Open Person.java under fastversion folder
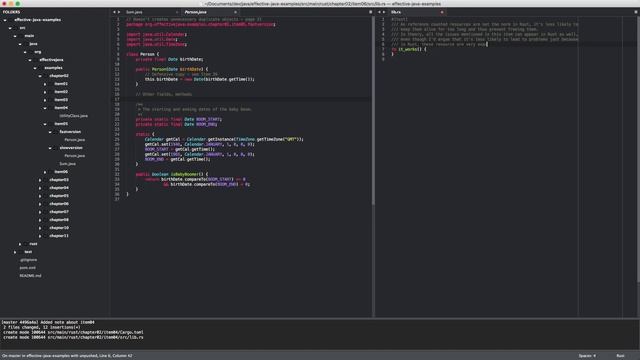The width and height of the screenshot is (640, 360). coord(75,140)
